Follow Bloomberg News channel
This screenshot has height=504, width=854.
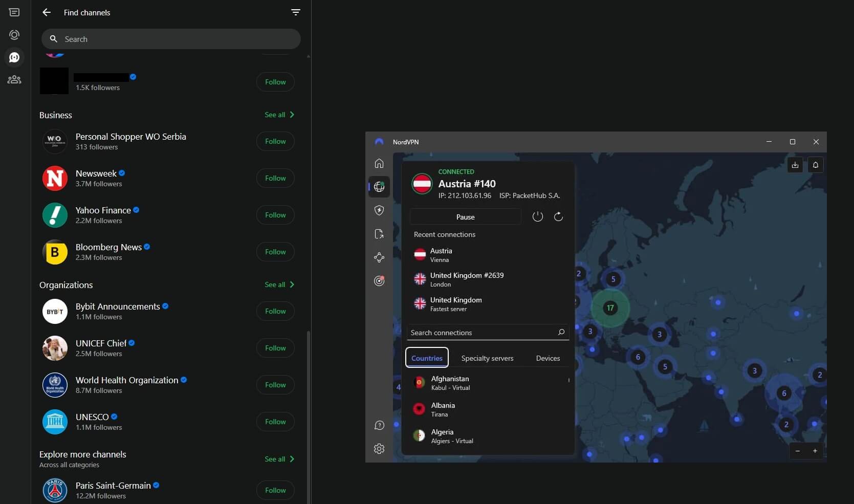pos(275,252)
